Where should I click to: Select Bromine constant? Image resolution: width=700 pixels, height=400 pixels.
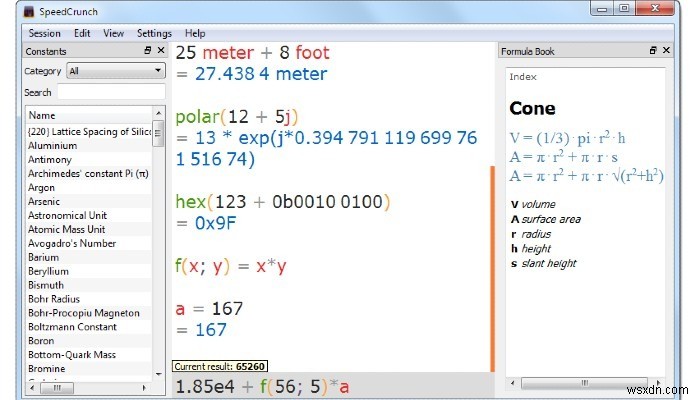tap(89, 368)
